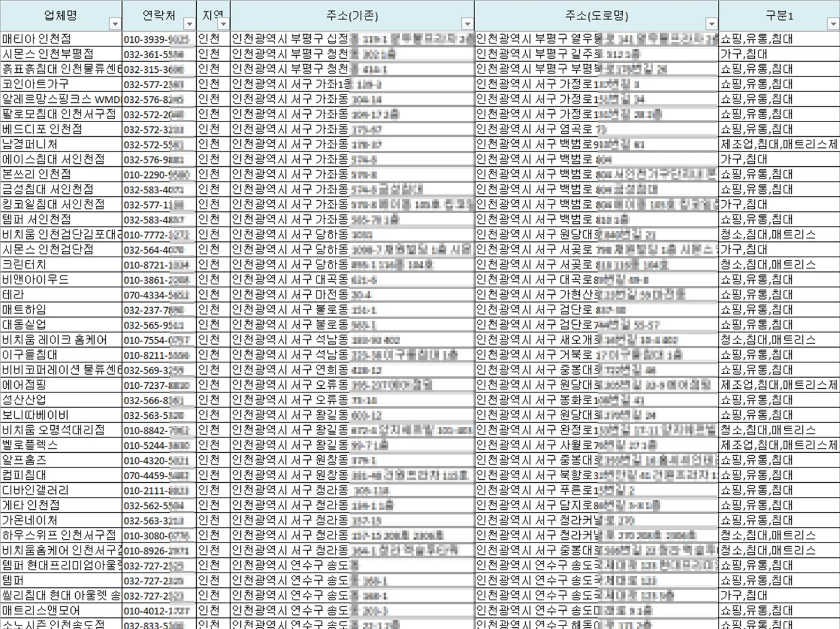Select 주소(도로명) cell in 가온네이쳐 row

pos(596,520)
